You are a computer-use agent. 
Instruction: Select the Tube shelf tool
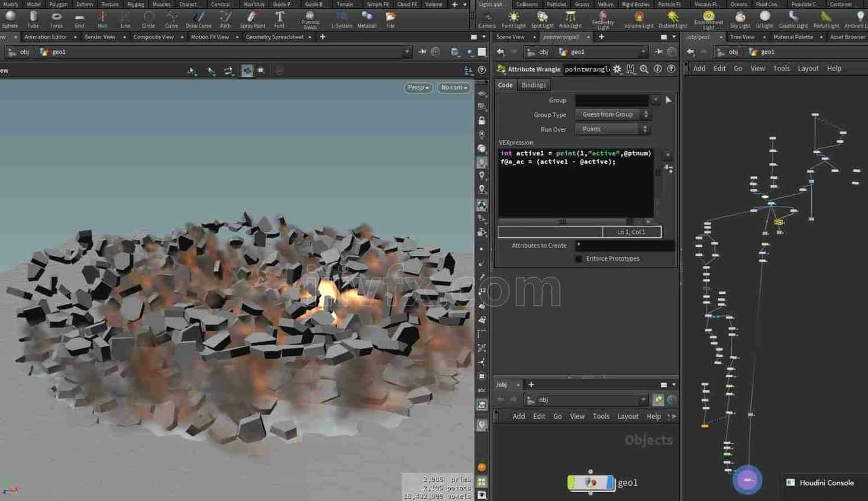pyautogui.click(x=33, y=20)
